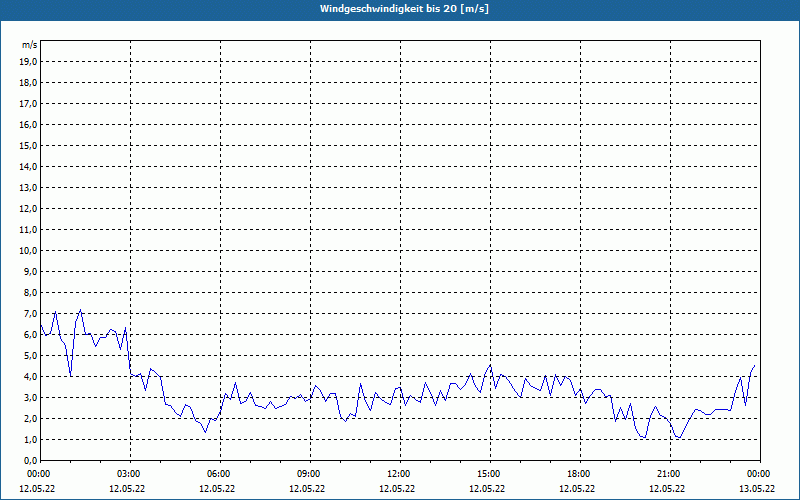Click the chart title 'Windgeschwindigkeit bis 20 [m/s]'
Image resolution: width=800 pixels, height=500 pixels.
coord(404,9)
